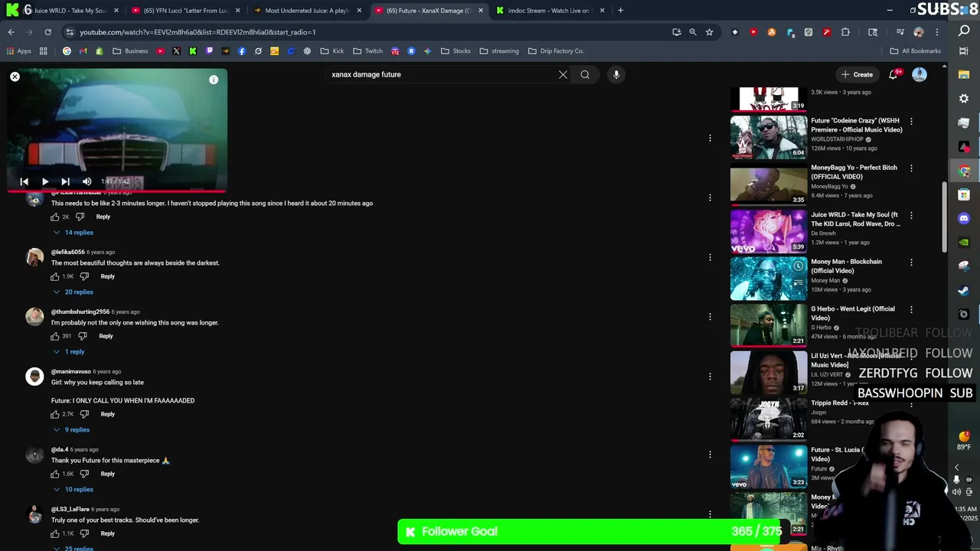980x551 pixels.
Task: Like the @thumbshurting2956 comment
Action: point(55,336)
